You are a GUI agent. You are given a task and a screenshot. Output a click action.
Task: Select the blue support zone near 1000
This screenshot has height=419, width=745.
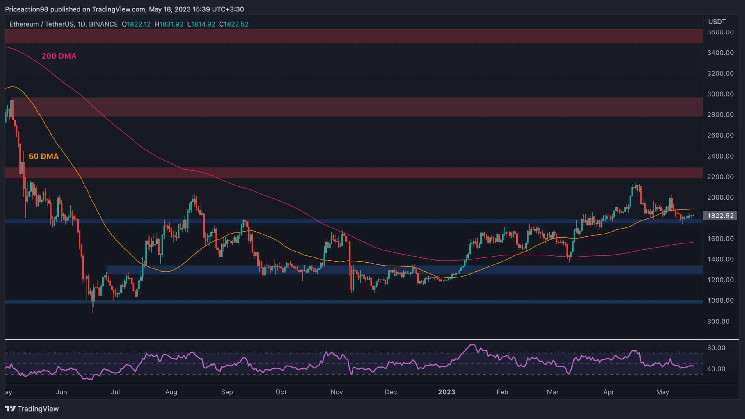pyautogui.click(x=350, y=301)
